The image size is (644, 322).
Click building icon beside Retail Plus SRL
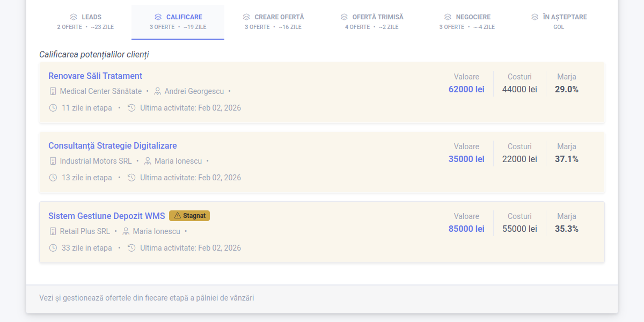pos(53,231)
